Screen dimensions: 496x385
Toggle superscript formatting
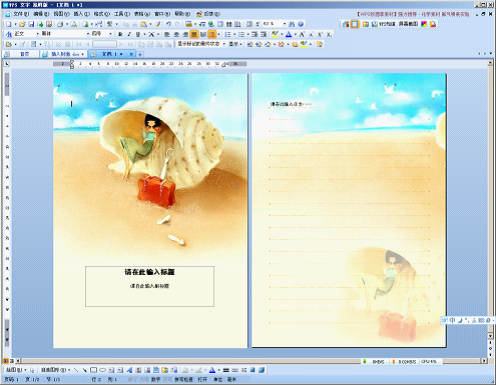tap(320, 34)
